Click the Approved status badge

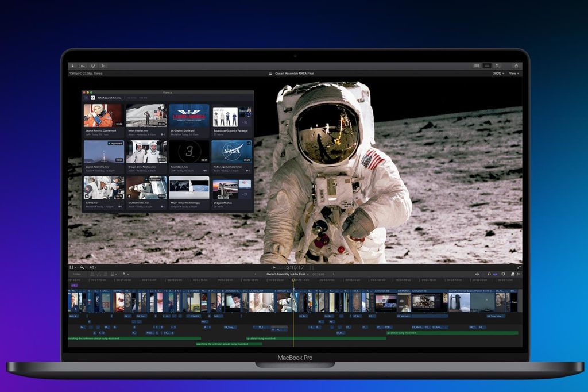click(x=115, y=144)
